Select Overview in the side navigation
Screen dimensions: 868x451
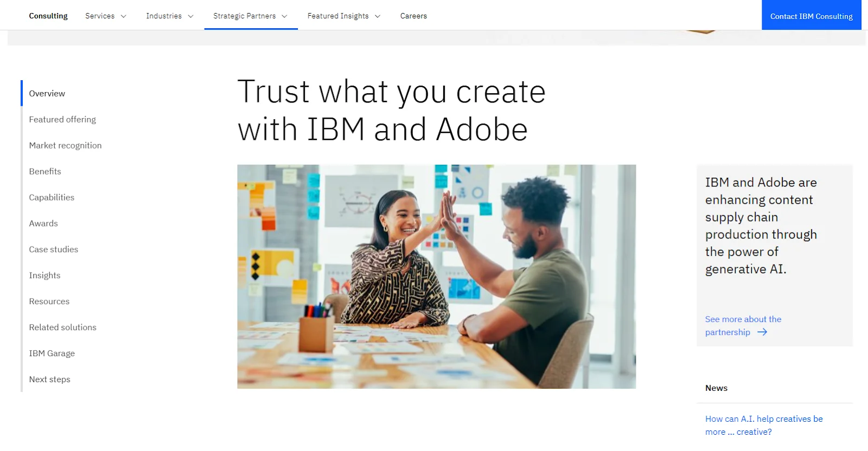47,93
